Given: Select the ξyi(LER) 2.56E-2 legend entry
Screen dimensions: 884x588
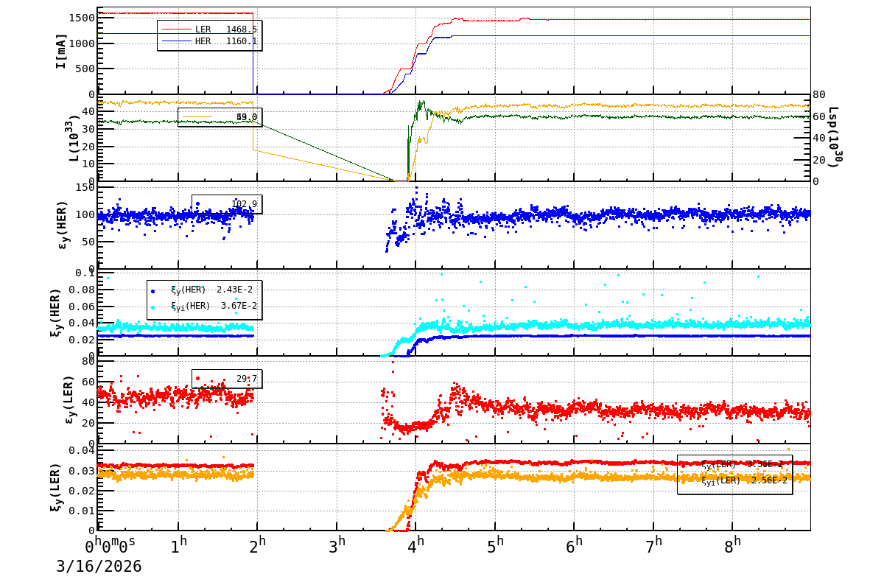Looking at the screenshot, I should pos(743,480).
